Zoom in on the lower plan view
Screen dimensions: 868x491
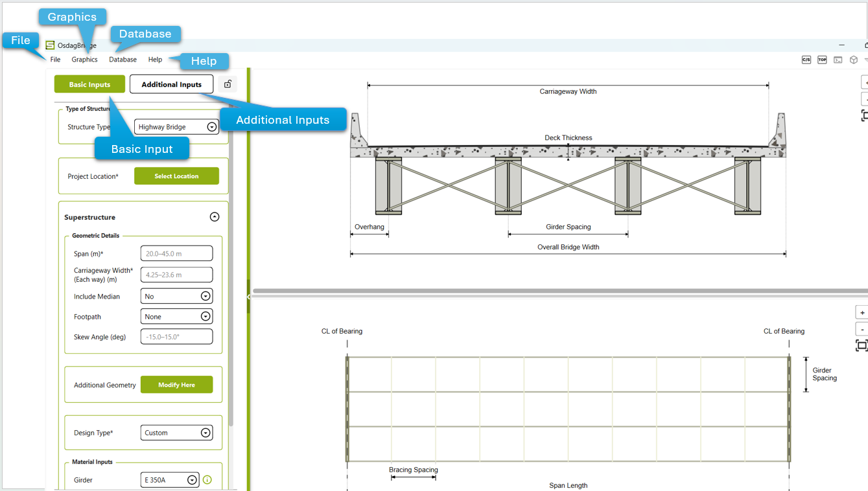[862, 312]
